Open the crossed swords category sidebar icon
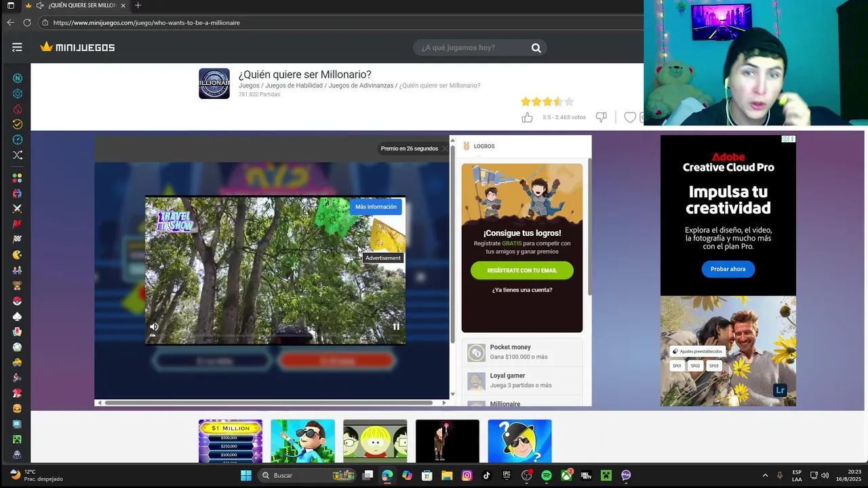This screenshot has height=488, width=868. (18, 208)
